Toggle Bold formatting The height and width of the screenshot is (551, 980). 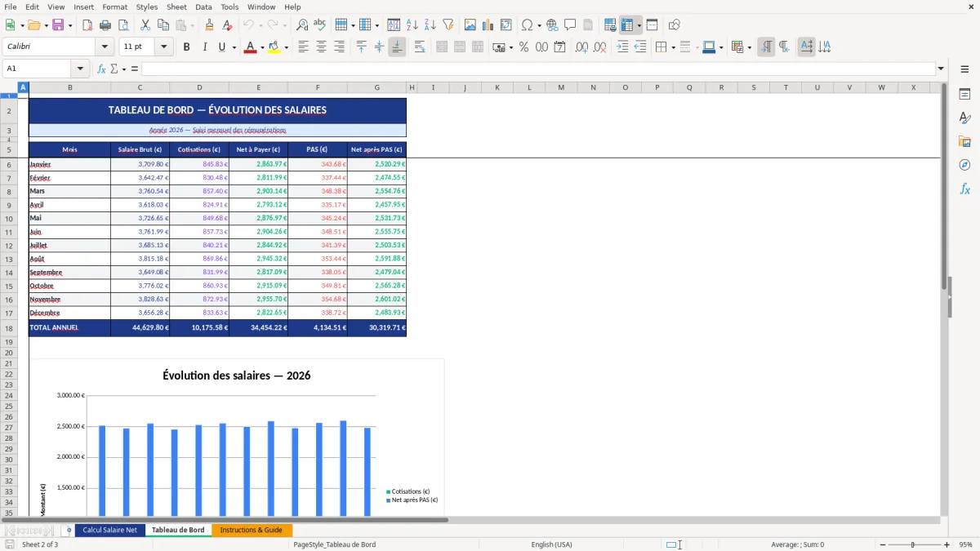pyautogui.click(x=187, y=47)
